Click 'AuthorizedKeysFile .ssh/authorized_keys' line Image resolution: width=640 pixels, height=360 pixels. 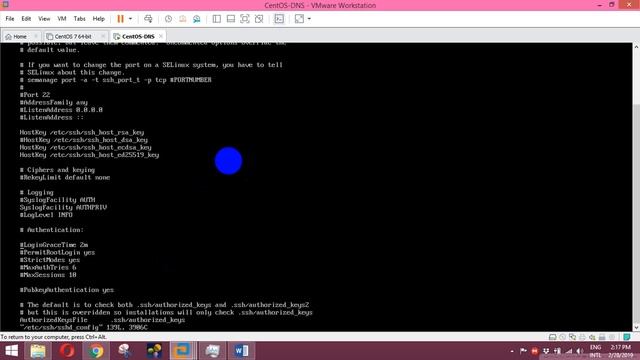[x=102, y=320]
